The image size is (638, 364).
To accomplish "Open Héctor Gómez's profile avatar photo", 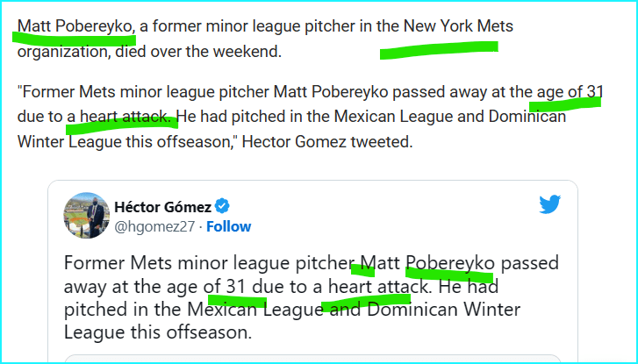I will pos(85,216).
